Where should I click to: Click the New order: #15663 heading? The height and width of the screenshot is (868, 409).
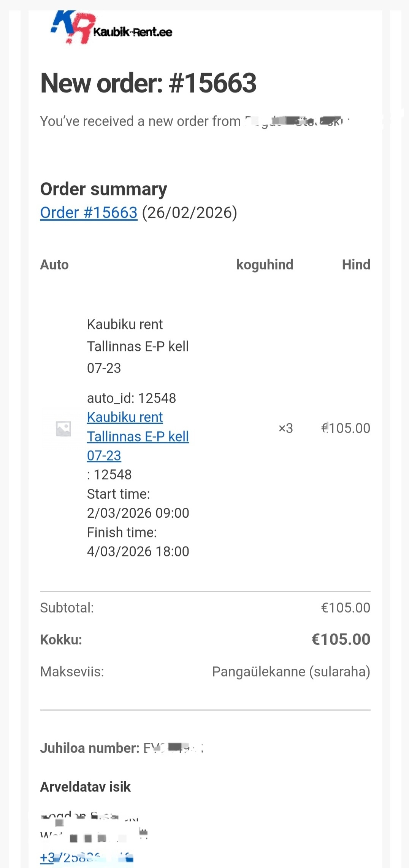click(148, 83)
